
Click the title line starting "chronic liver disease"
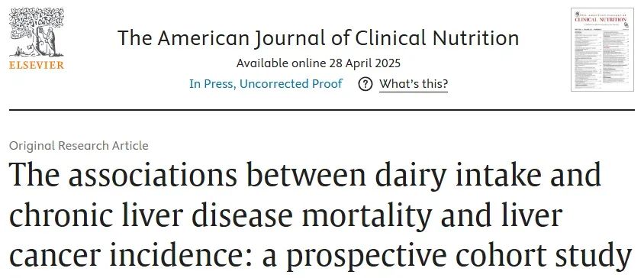pos(286,215)
